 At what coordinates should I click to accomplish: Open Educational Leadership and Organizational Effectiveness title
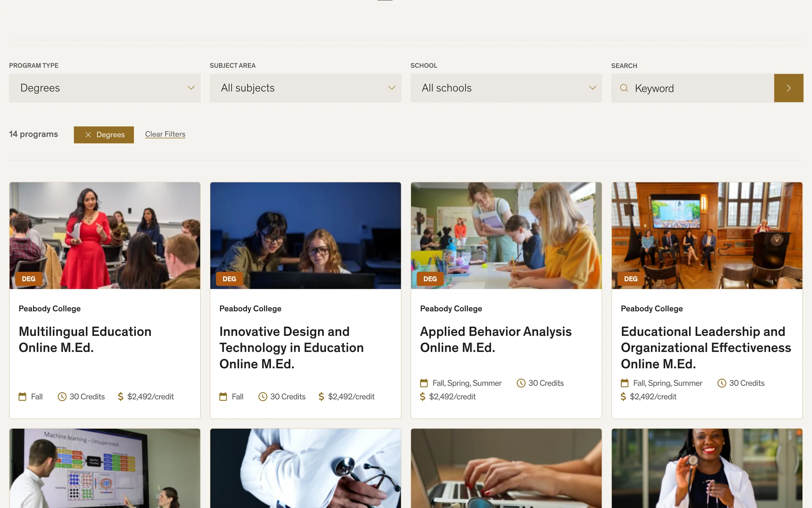(x=706, y=348)
